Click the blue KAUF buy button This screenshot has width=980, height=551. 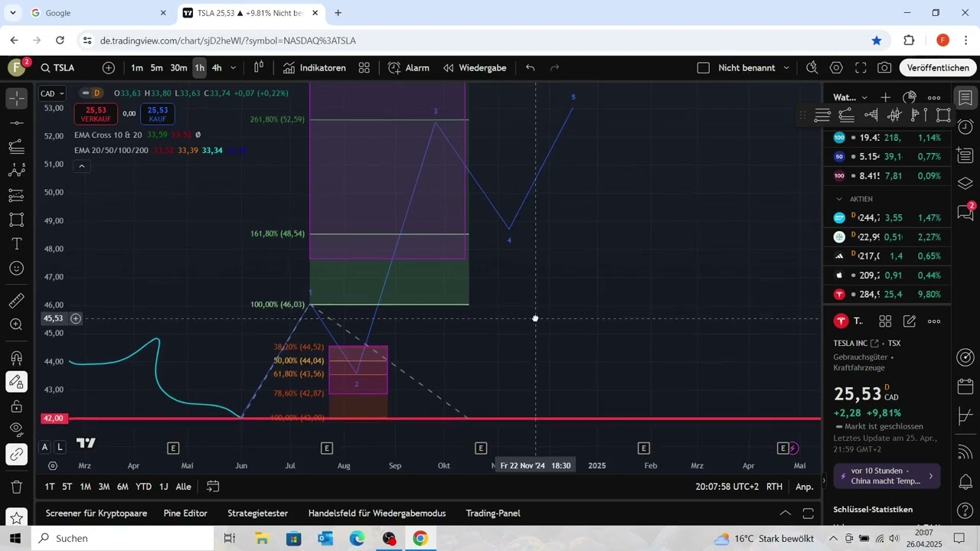tap(158, 113)
